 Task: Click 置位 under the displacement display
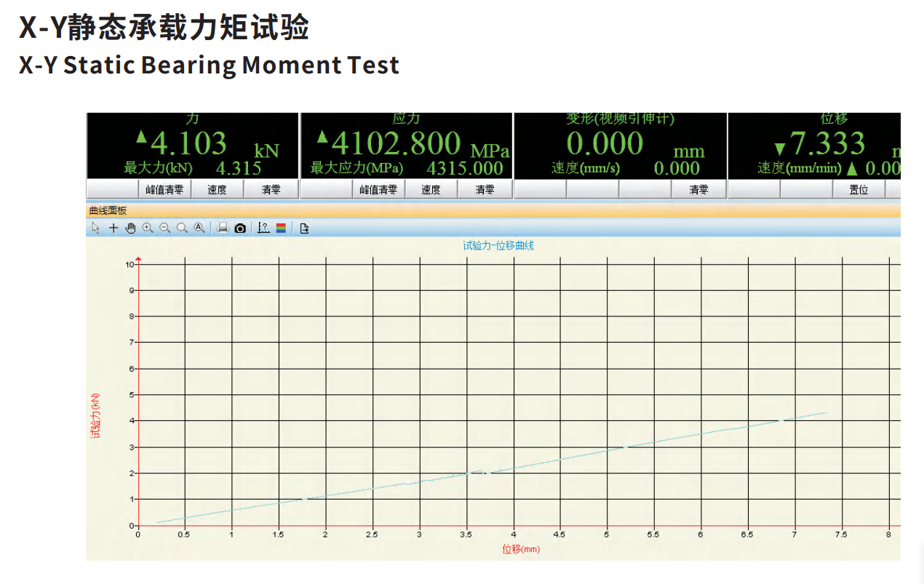(x=859, y=190)
